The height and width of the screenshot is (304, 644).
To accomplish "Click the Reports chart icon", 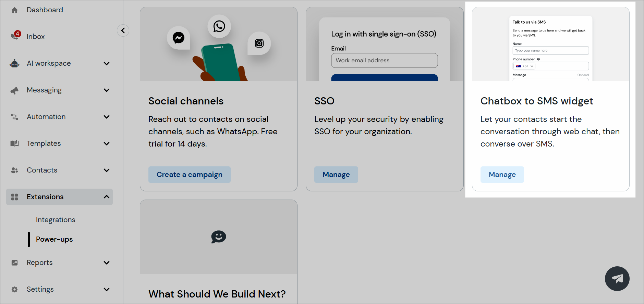I will [x=14, y=263].
